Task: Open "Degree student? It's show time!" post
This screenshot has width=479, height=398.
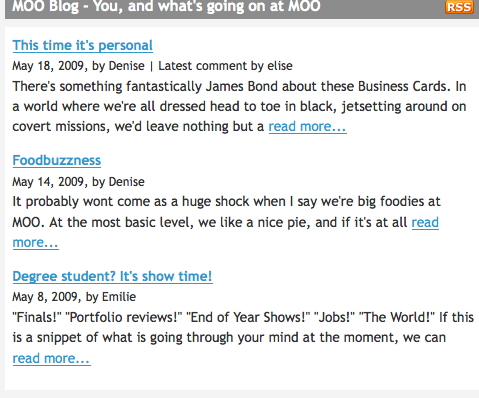Action: (113, 276)
